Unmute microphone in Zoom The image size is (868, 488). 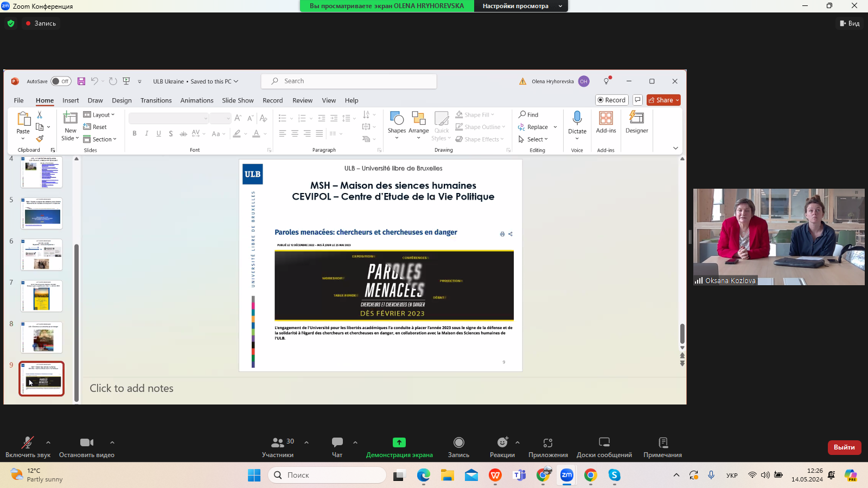(27, 443)
